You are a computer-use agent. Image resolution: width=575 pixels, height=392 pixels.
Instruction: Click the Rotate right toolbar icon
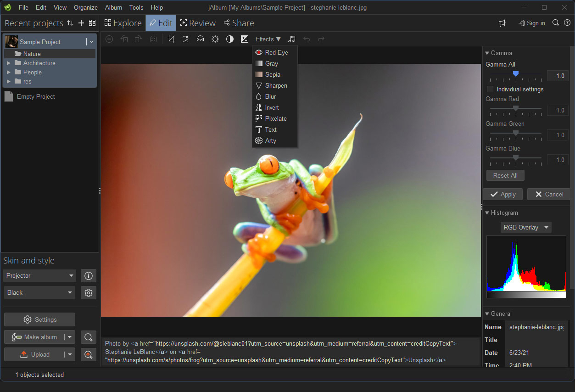139,39
